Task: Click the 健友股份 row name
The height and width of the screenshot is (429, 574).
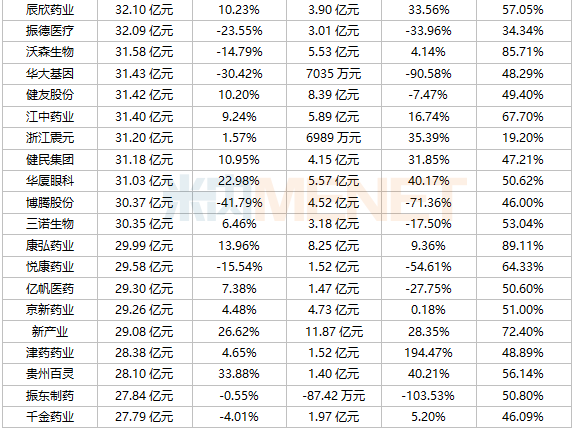Action: (50, 95)
